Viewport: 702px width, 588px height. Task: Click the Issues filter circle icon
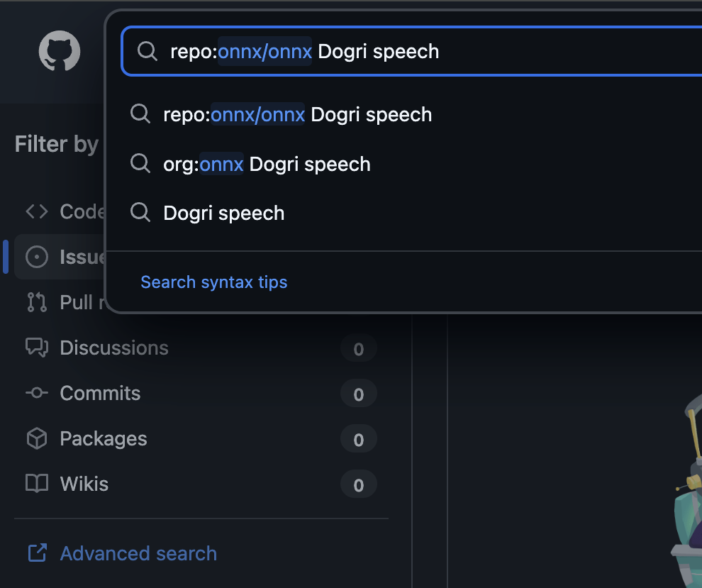tap(37, 257)
